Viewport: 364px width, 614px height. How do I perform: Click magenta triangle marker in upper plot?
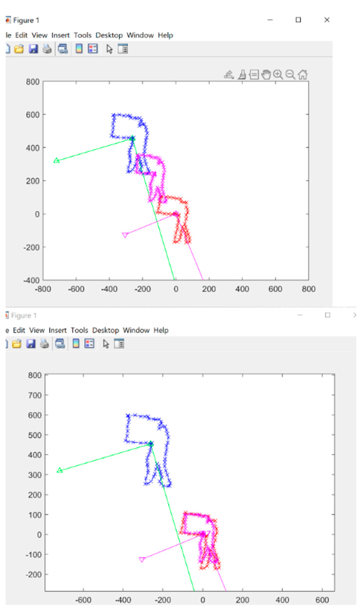click(x=125, y=235)
